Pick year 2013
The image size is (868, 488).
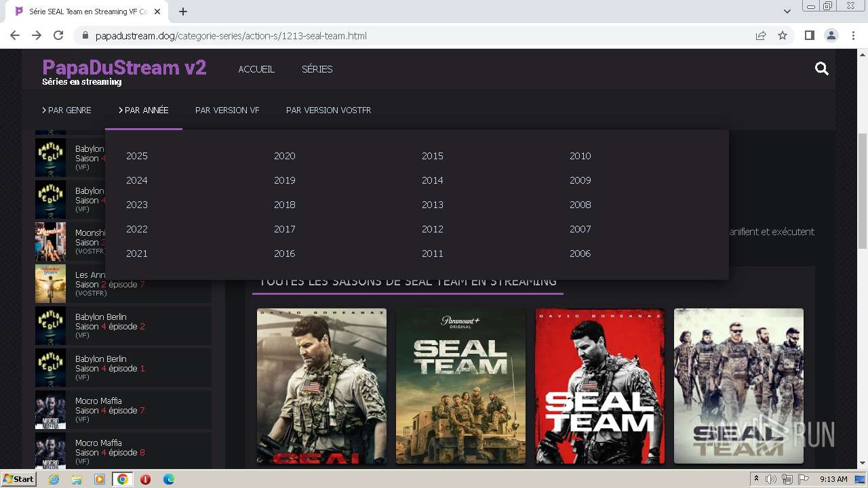(433, 205)
